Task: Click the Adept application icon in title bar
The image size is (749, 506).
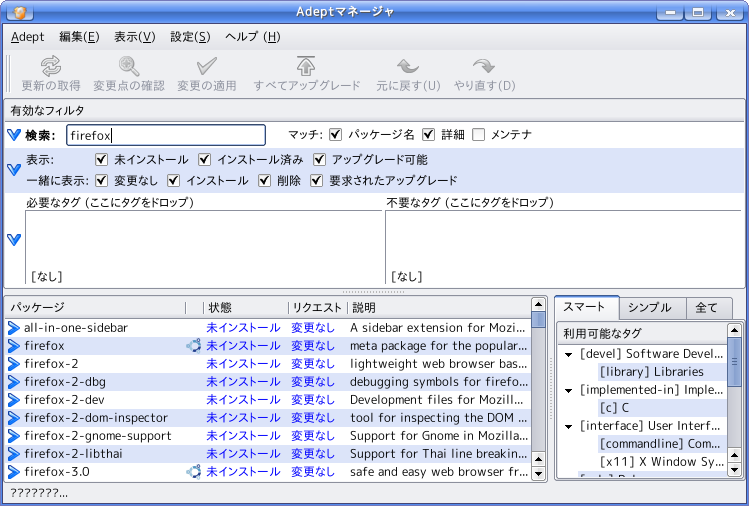Action: (20, 12)
